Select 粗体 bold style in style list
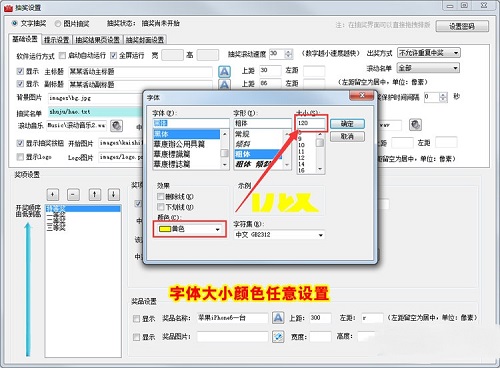The width and height of the screenshot is (500, 368). click(258, 154)
